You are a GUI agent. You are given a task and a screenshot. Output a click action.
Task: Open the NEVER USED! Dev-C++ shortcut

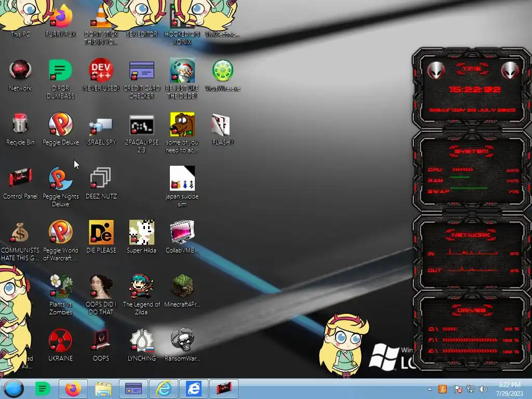tap(101, 75)
